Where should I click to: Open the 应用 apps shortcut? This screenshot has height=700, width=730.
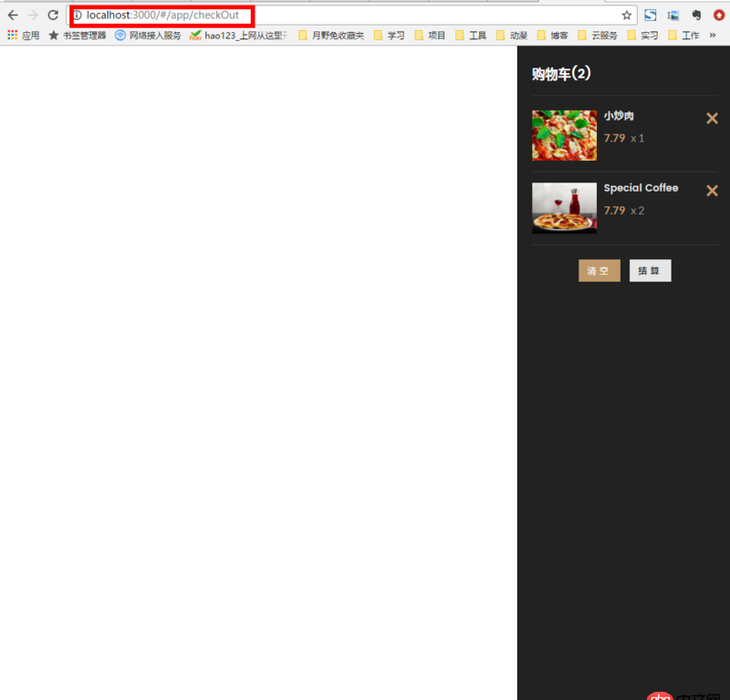pyautogui.click(x=24, y=36)
